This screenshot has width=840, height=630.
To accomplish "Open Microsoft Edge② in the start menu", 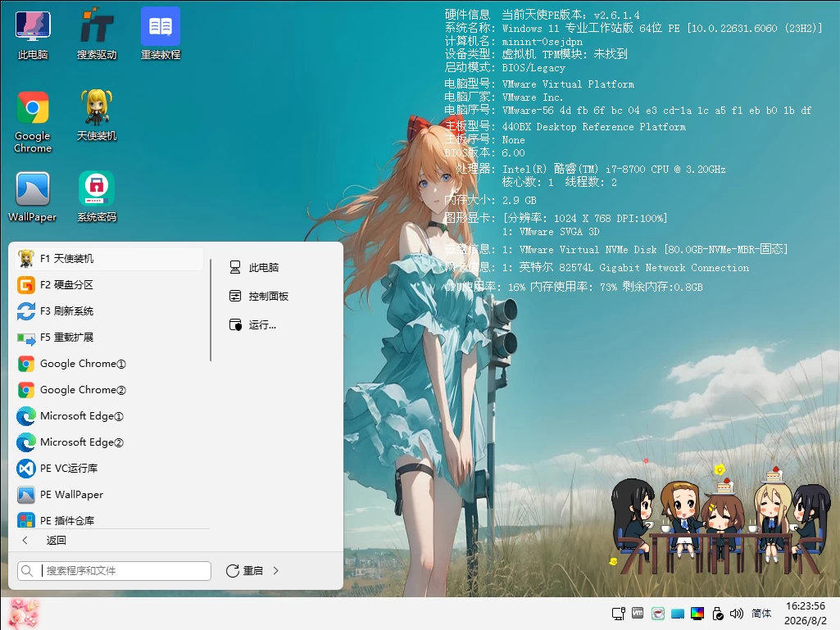I will [109, 442].
